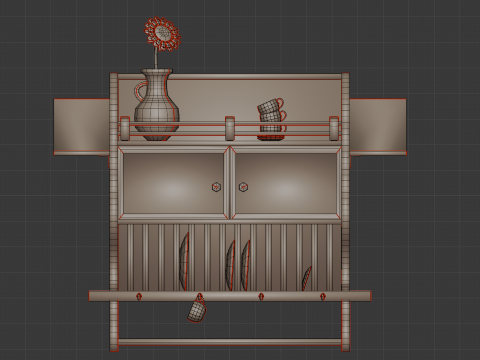The height and width of the screenshot is (360, 480).
Task: Select the right post of the shelf railing
Action: pyautogui.click(x=334, y=128)
